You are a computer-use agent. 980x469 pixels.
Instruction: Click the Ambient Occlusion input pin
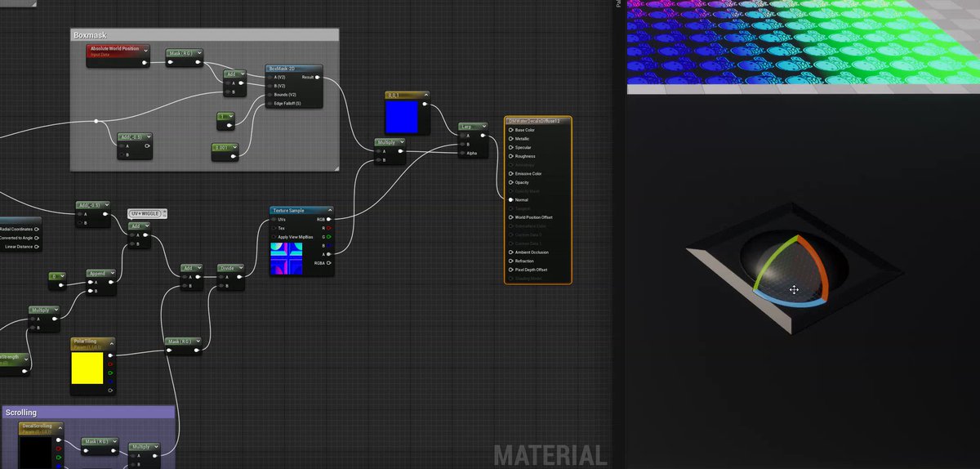tap(511, 252)
